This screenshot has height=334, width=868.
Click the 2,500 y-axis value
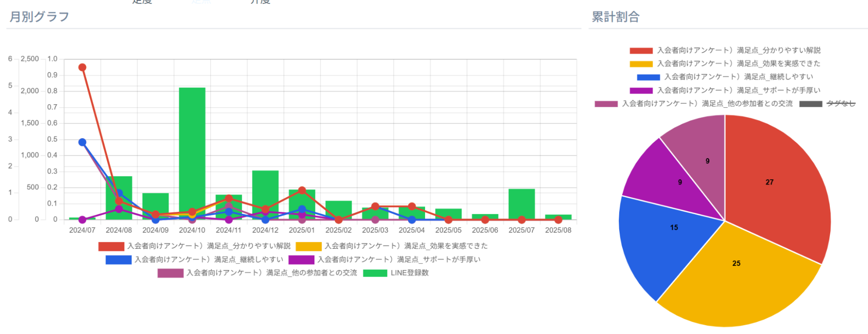[30, 59]
